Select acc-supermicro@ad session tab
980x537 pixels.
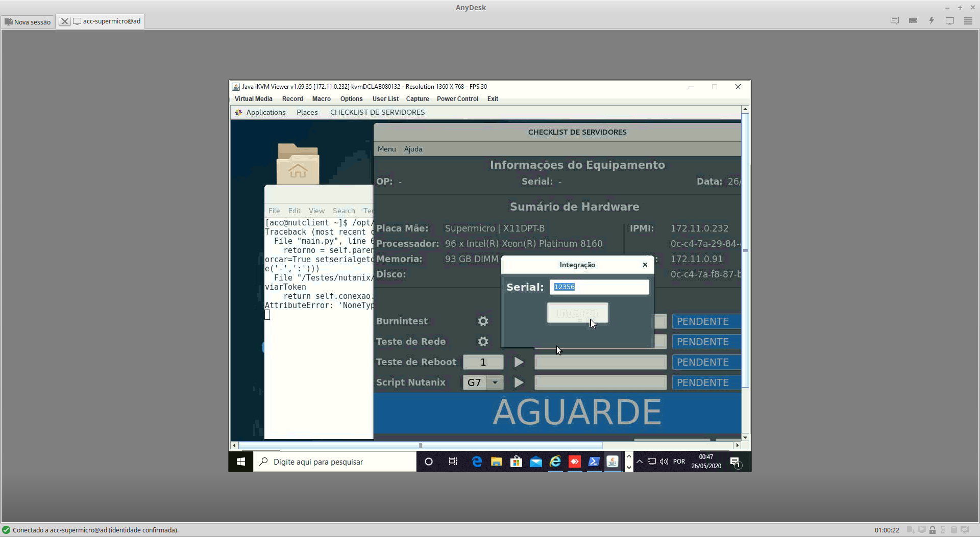point(108,21)
